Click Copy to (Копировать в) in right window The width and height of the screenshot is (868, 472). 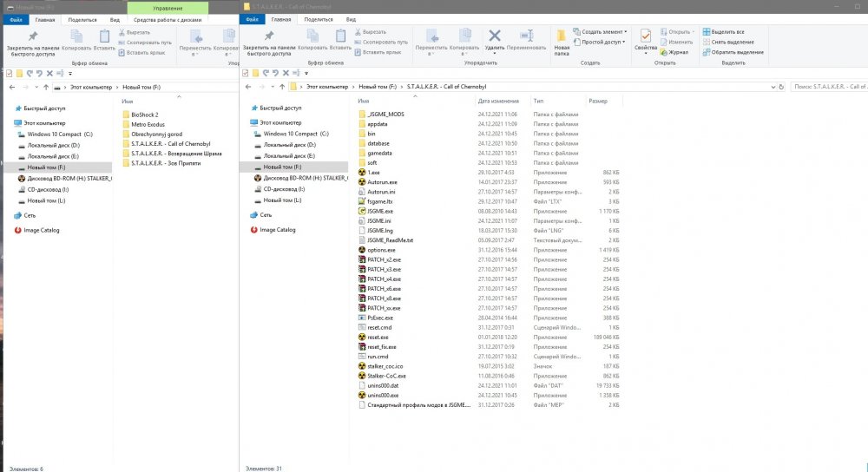tap(464, 42)
